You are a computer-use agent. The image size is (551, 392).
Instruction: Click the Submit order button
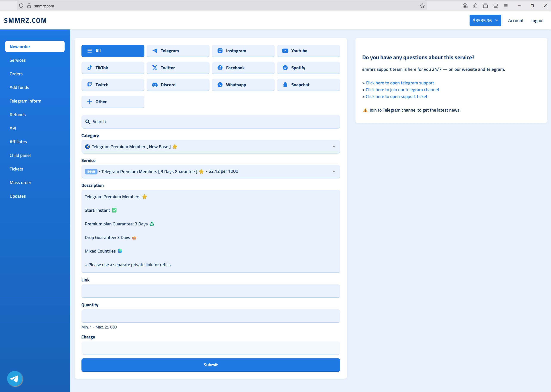(210, 365)
